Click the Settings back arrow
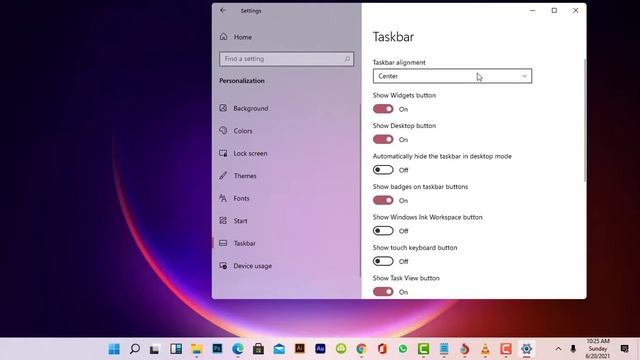 point(223,11)
